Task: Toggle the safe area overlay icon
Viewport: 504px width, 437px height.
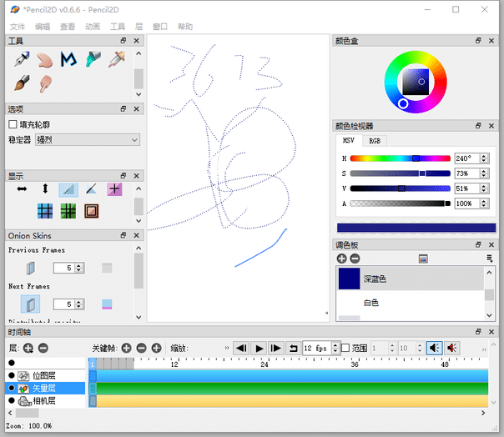Action: 91,211
